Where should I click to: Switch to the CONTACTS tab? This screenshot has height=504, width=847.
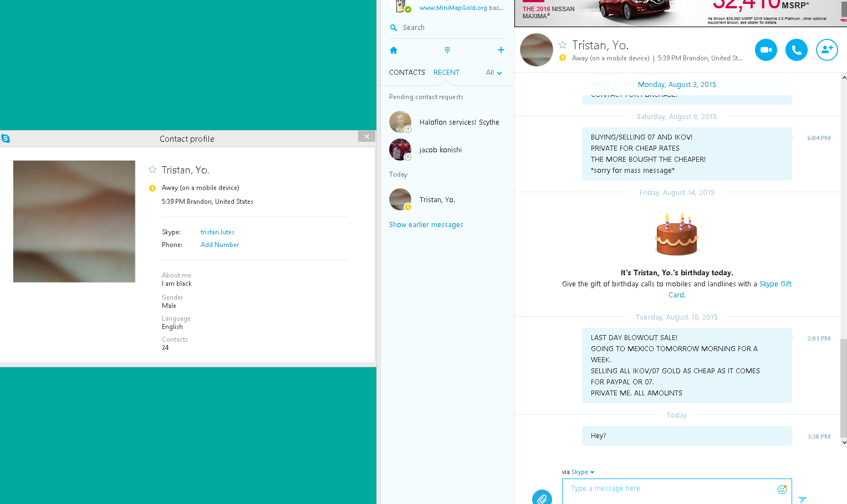point(407,73)
